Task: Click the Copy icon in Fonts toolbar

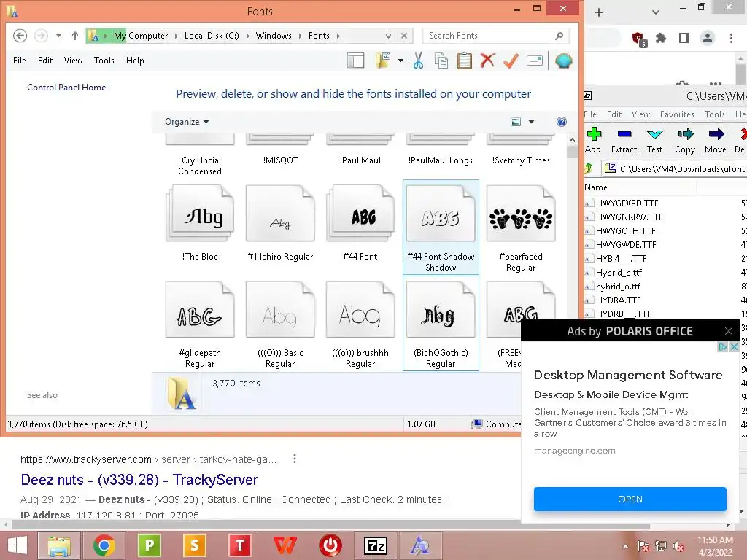Action: click(441, 61)
